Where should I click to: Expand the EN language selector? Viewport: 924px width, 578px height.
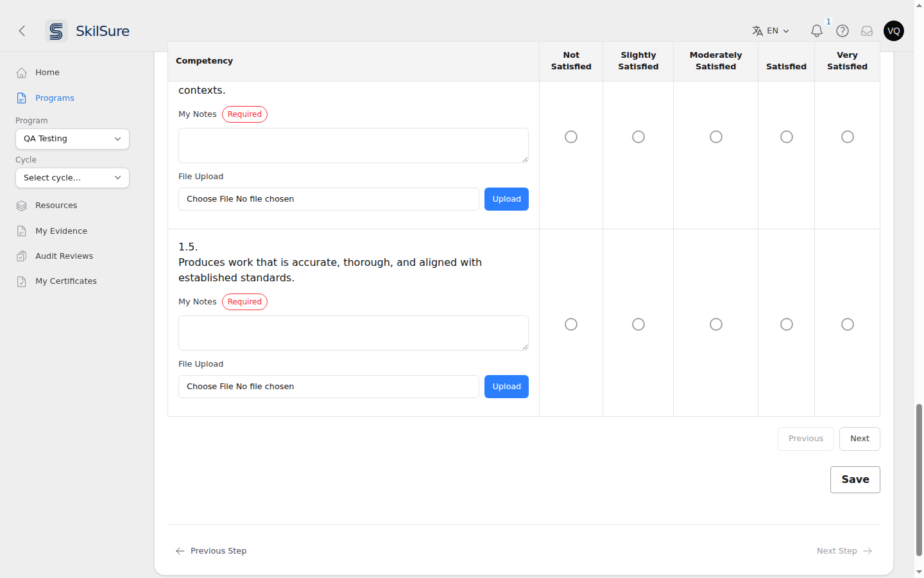771,31
